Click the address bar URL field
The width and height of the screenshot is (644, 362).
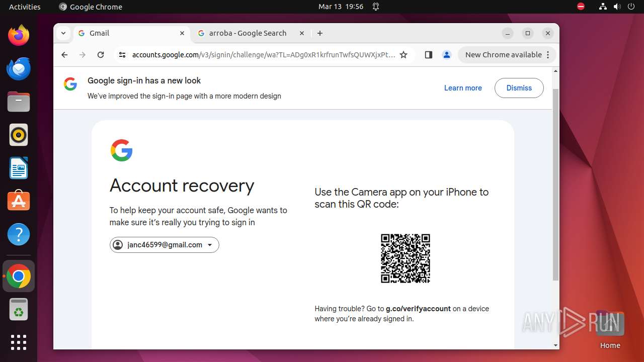point(264,55)
